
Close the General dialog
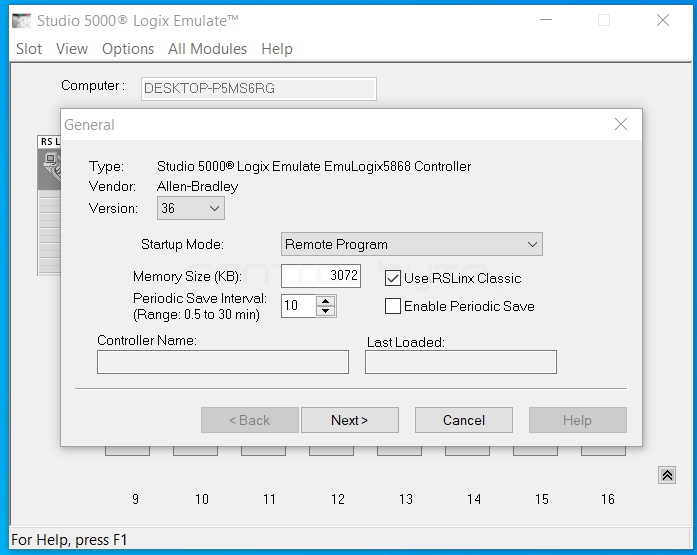click(621, 124)
